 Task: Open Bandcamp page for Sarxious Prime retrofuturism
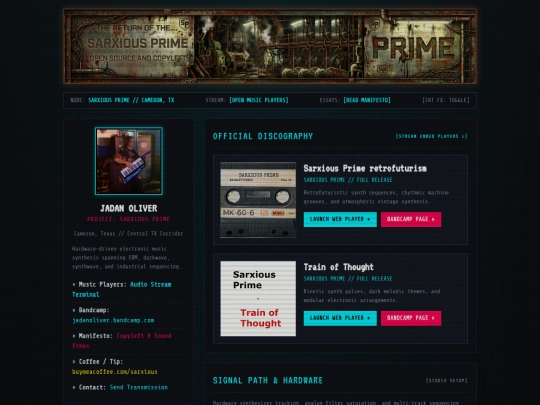(x=411, y=219)
